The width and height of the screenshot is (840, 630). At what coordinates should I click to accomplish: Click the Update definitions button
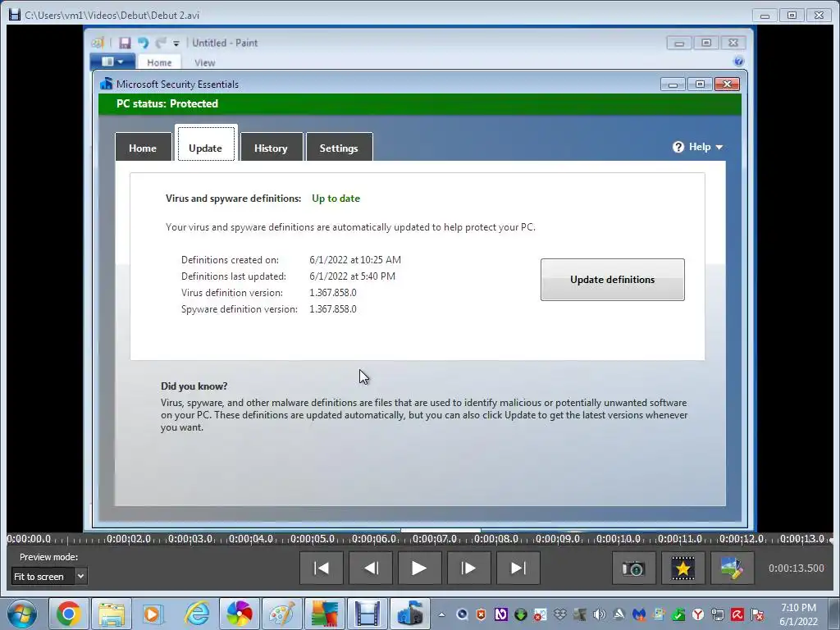pyautogui.click(x=612, y=280)
